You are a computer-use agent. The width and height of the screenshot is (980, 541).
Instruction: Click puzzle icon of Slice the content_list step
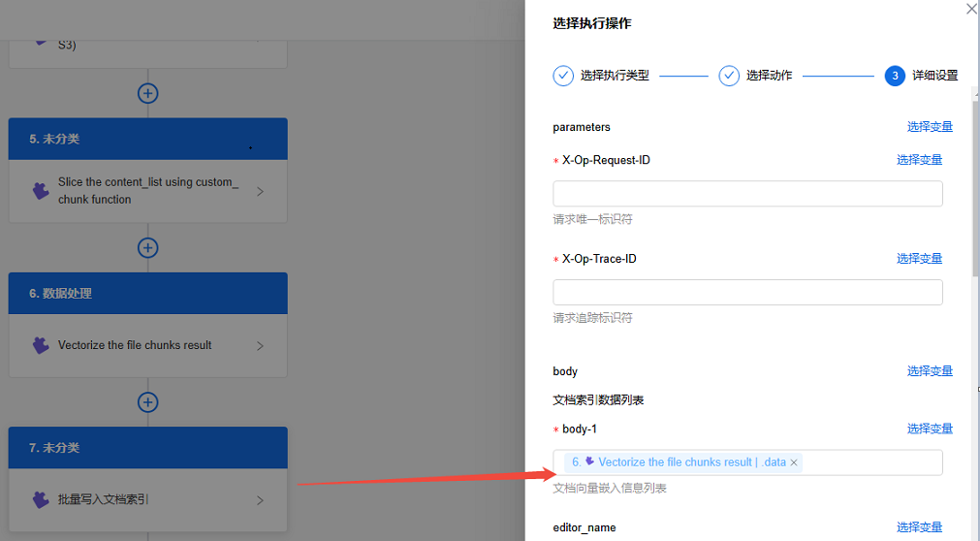point(41,191)
